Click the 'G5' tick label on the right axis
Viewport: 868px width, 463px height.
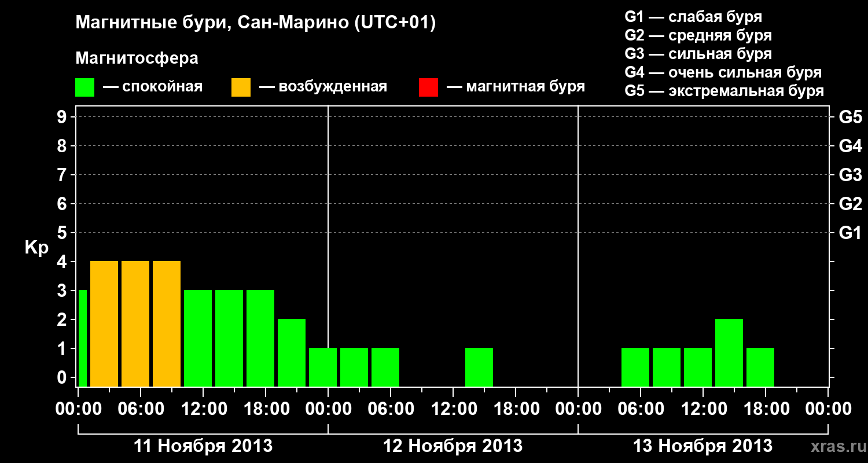tap(851, 117)
